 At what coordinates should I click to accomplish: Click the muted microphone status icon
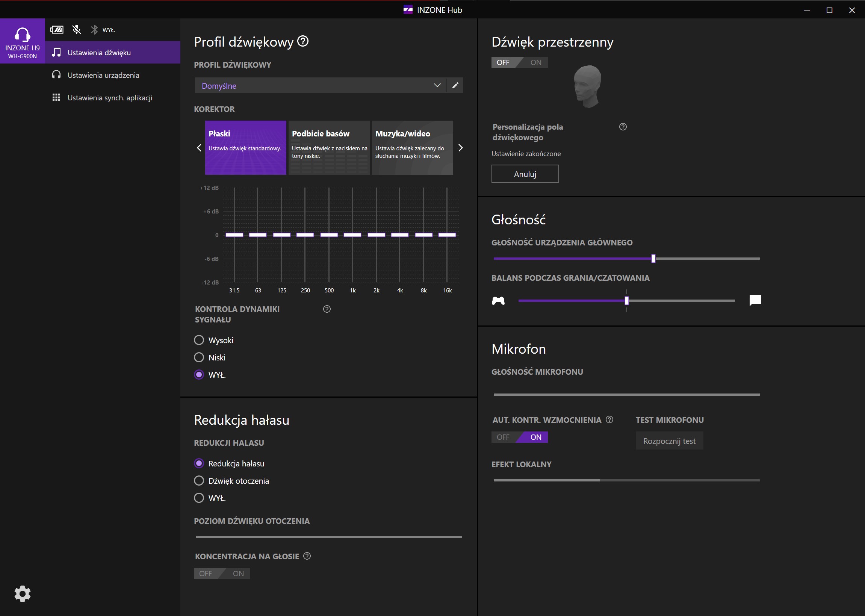click(x=77, y=30)
